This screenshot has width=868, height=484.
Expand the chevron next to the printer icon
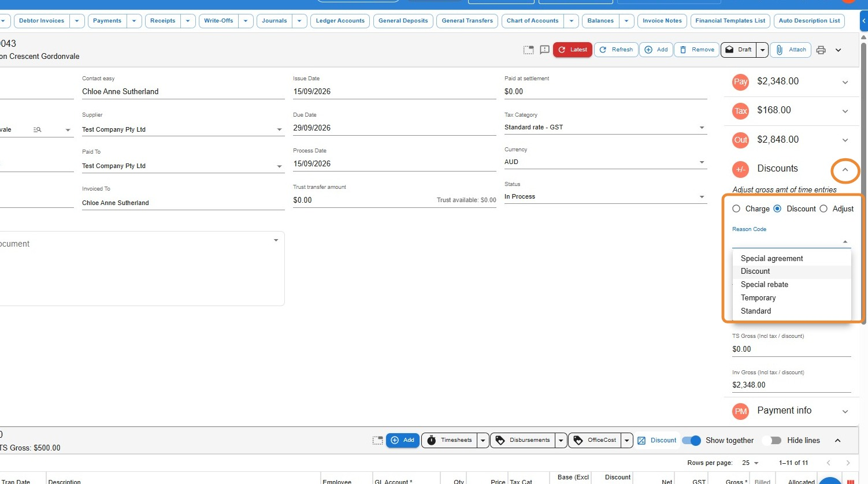(839, 50)
